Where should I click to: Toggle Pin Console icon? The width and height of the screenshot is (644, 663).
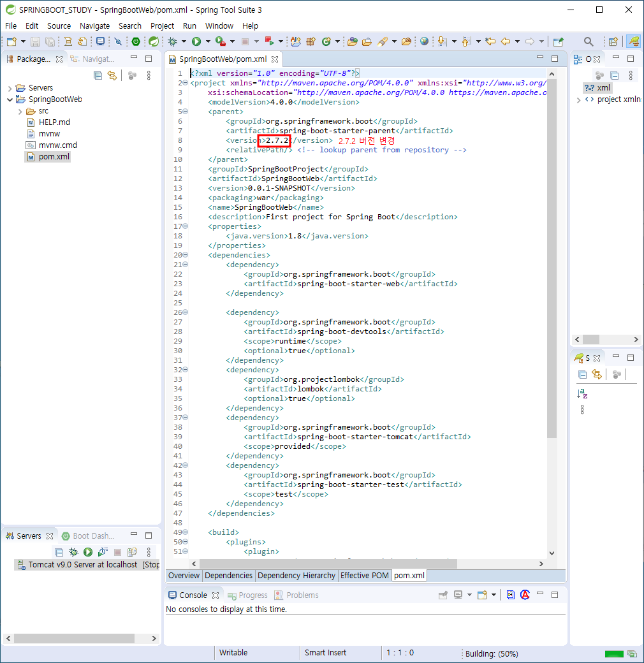[x=443, y=595]
